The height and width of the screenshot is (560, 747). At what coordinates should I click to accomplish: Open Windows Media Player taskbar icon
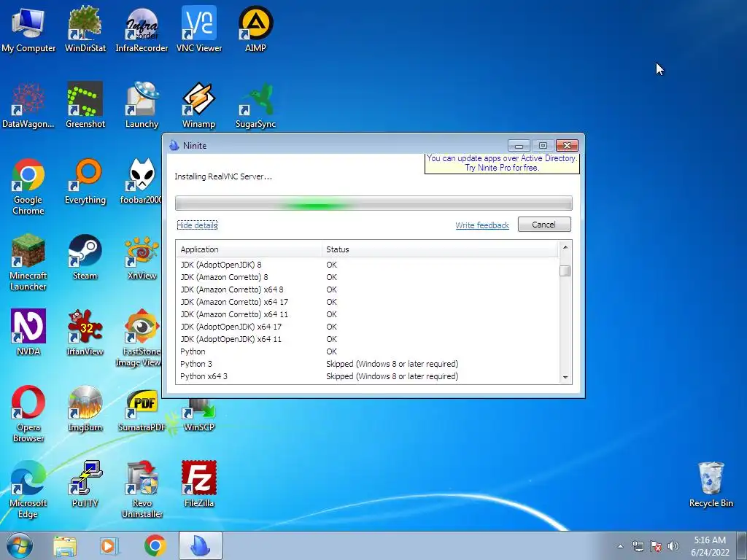[x=109, y=545]
